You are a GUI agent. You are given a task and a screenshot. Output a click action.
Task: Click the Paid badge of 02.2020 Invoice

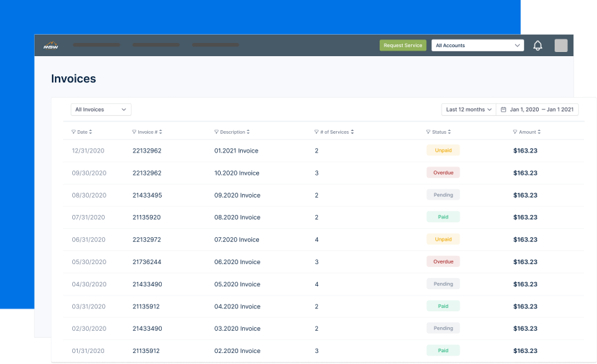coord(443,350)
